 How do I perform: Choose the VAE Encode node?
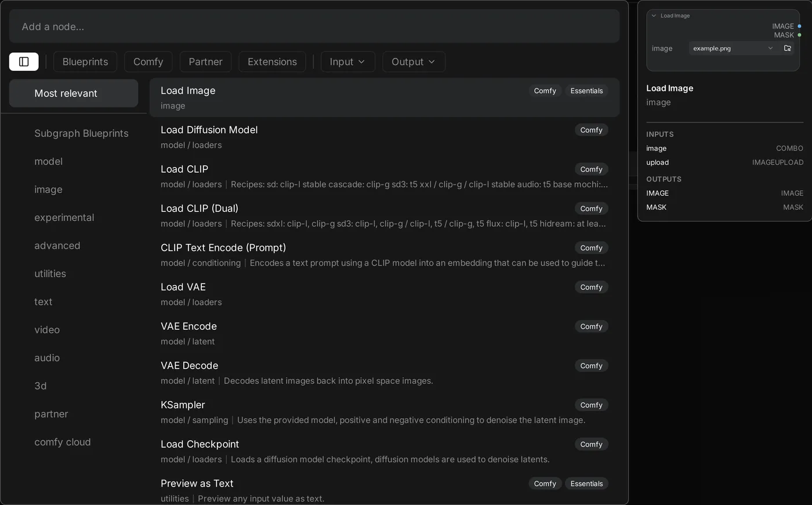[x=385, y=334]
